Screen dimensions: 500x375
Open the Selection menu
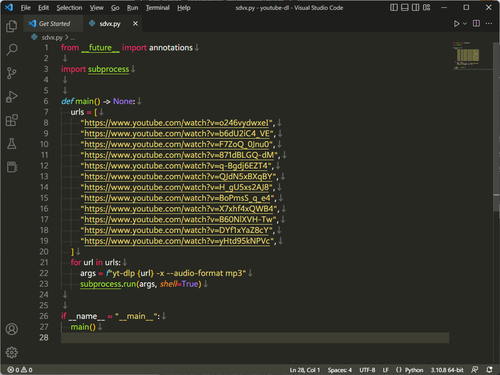(69, 8)
